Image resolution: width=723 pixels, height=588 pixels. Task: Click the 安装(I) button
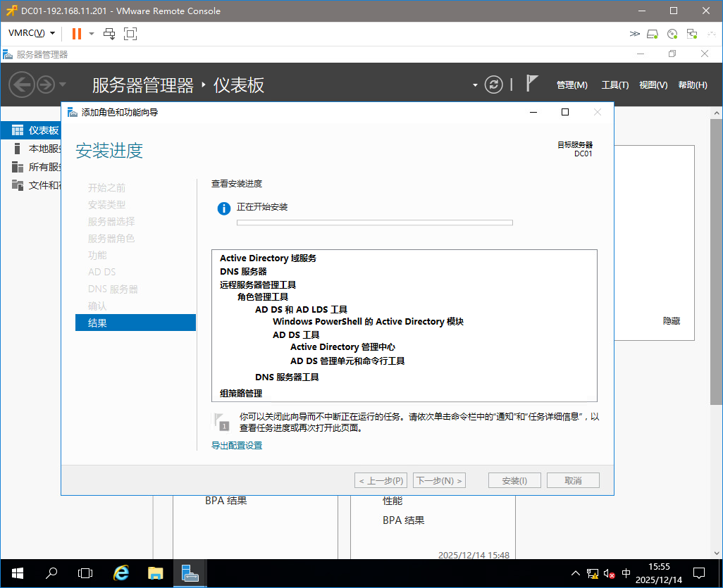(x=514, y=480)
